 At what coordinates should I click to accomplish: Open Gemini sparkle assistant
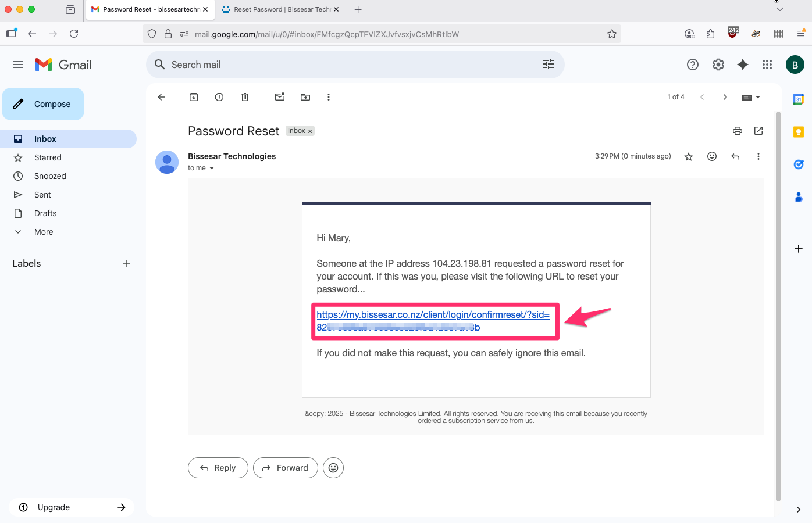tap(743, 65)
